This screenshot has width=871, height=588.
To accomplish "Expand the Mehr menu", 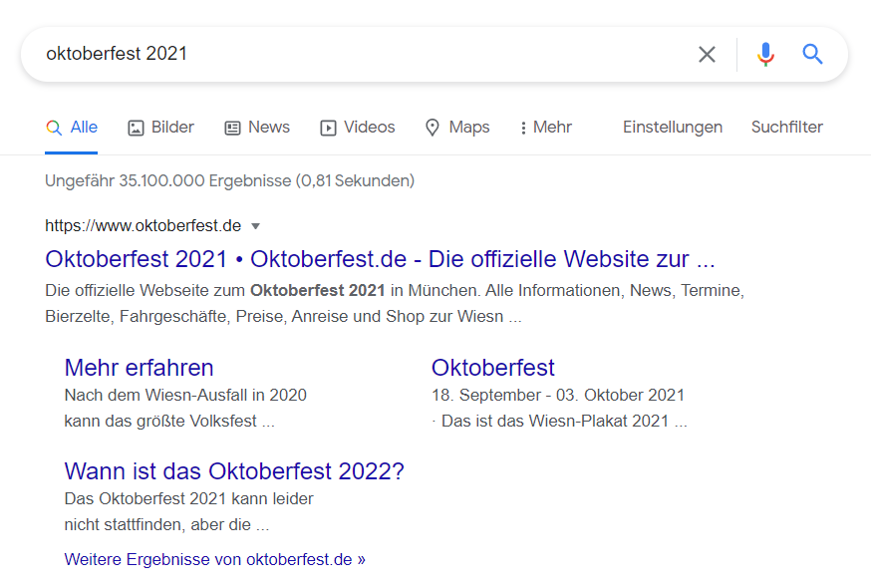I will point(546,128).
